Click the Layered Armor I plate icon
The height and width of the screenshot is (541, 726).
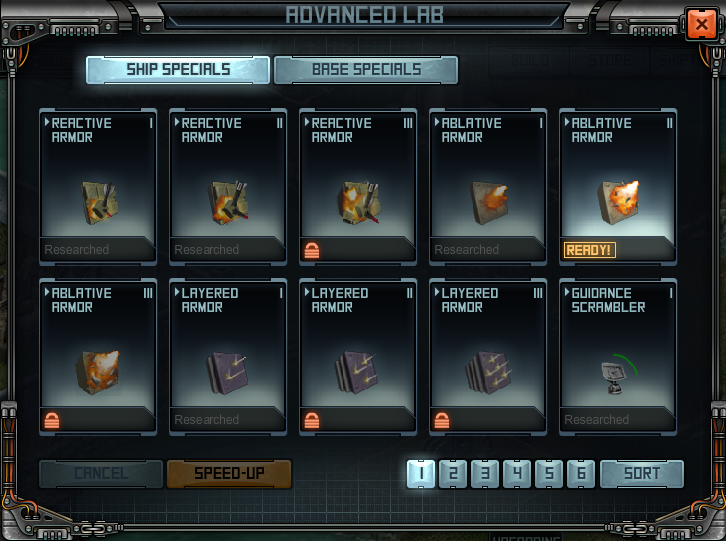pyautogui.click(x=228, y=373)
